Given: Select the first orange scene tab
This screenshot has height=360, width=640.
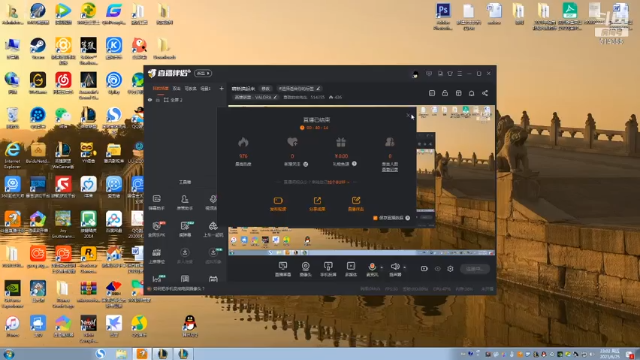Looking at the screenshot, I should (160, 89).
